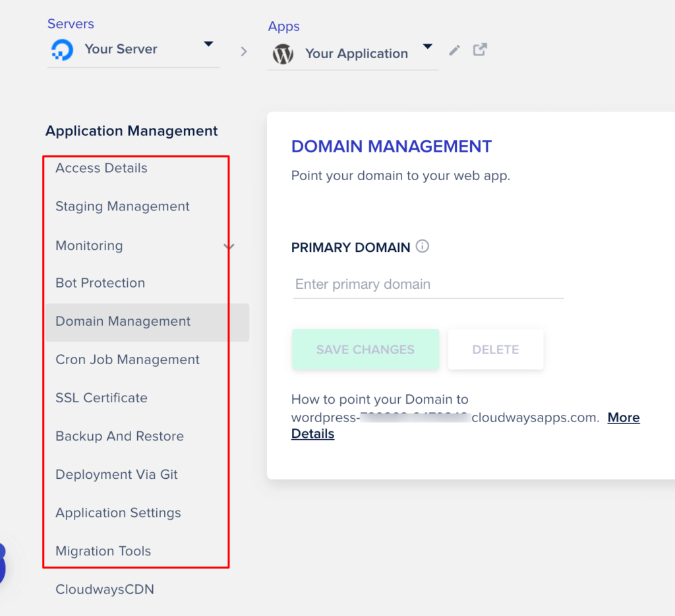Select Domain Management menu item
Screen dimensions: 675x616
click(x=147, y=323)
